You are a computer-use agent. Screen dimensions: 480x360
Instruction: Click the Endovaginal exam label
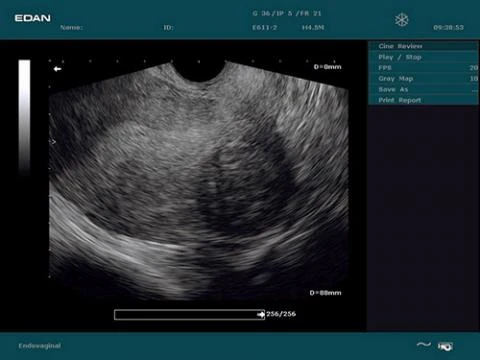coord(40,346)
